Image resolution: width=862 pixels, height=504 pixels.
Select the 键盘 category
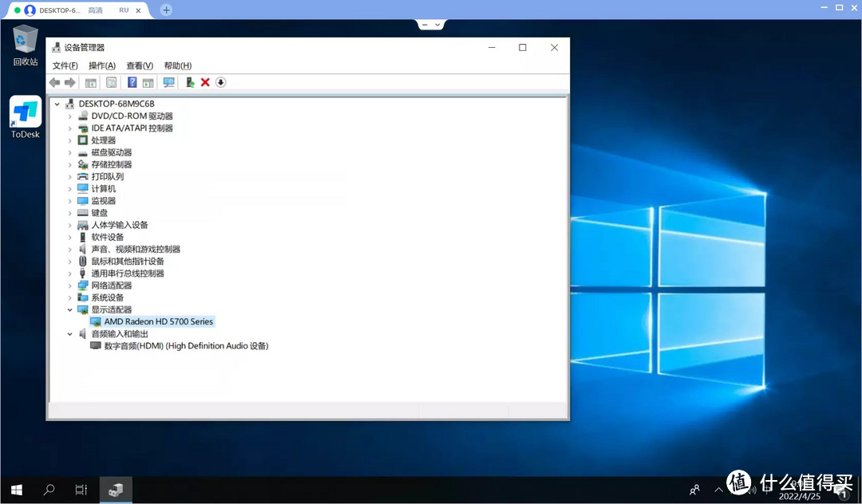100,213
